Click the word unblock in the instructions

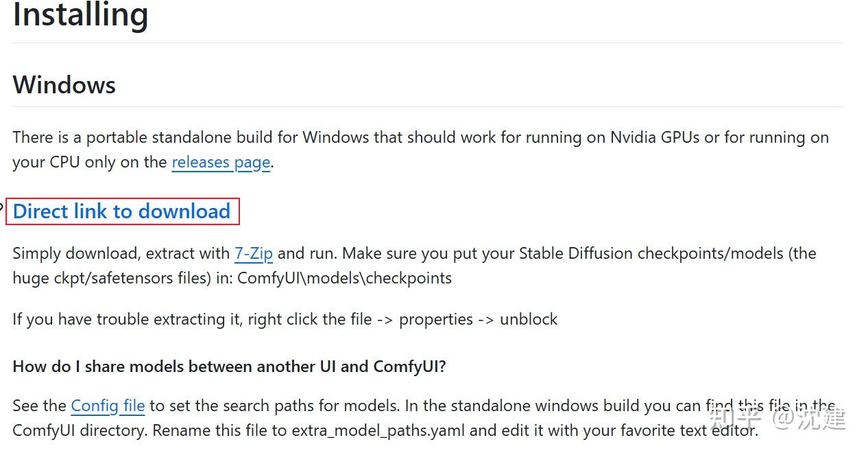[x=529, y=320]
